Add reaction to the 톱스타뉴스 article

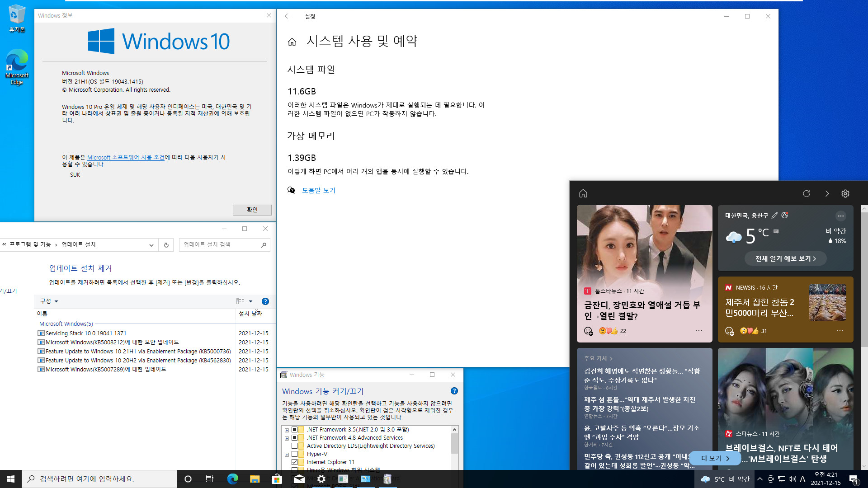pyautogui.click(x=588, y=331)
